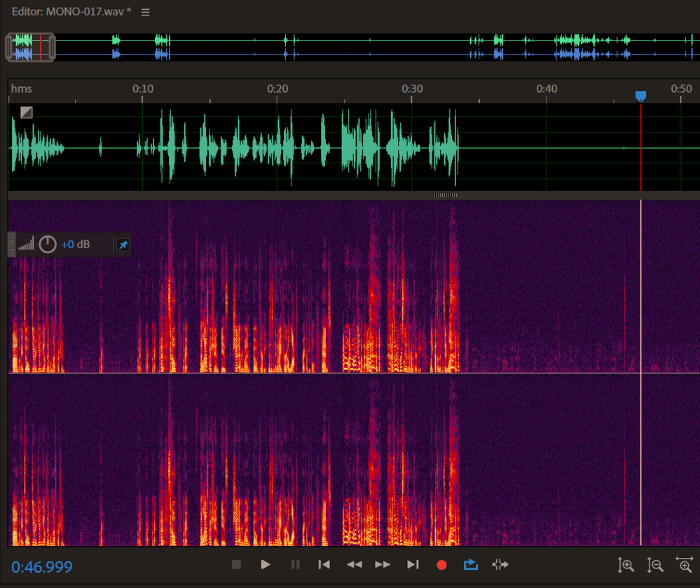Enable Loop Playback

point(470,564)
